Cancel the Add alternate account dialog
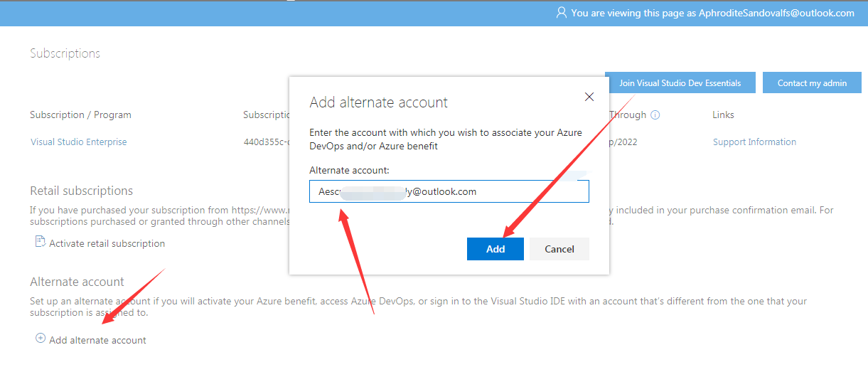Screen dimensions: 868x372 pyautogui.click(x=559, y=249)
